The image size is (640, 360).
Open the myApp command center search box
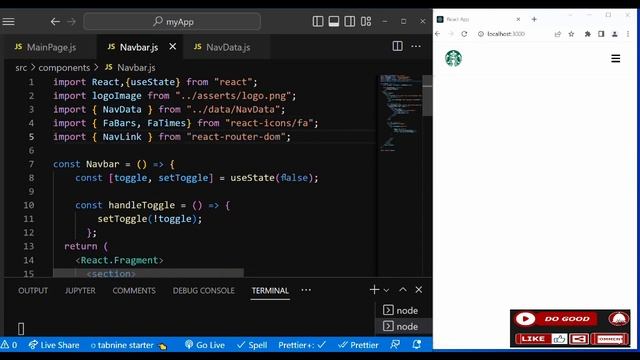pos(172,22)
